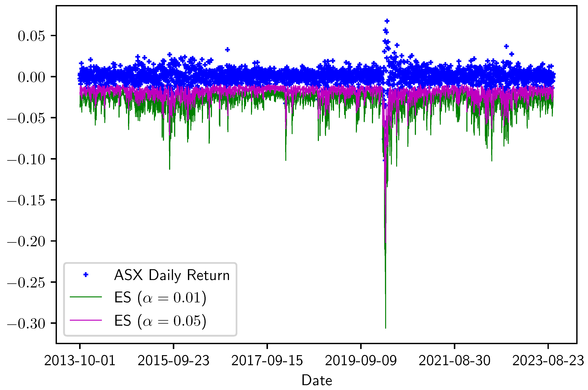Click the isolated blue marker near 2016-2017
588x390 pixels.
tap(227, 50)
